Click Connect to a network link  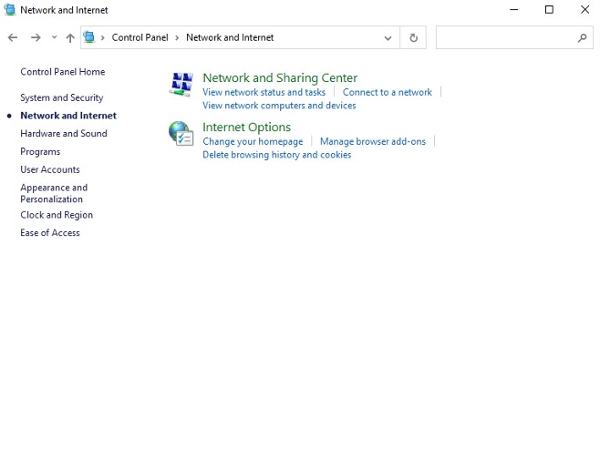pos(387,92)
